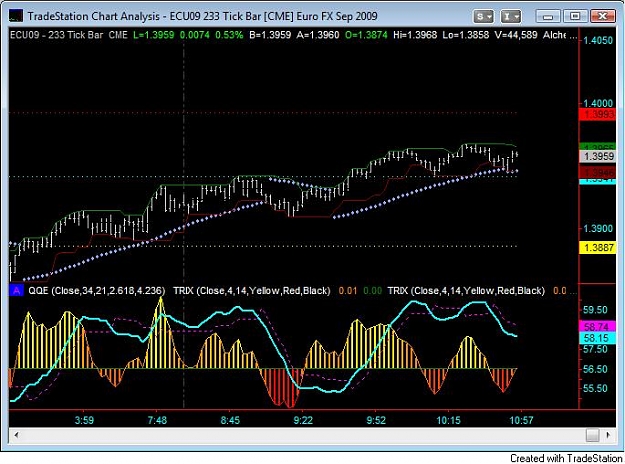
Task: Select the QQE (Close,34,21,2.618,4.236) indicator label
Action: click(96, 291)
